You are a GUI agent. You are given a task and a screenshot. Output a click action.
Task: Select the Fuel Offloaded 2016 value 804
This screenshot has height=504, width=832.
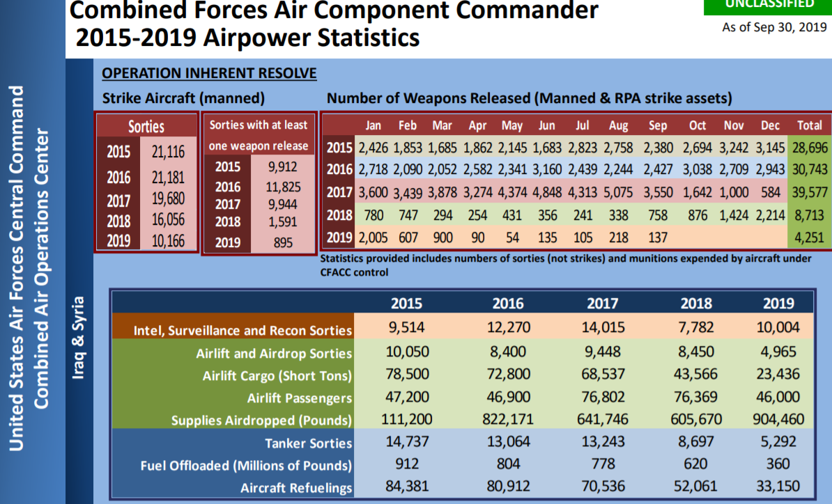tap(508, 464)
